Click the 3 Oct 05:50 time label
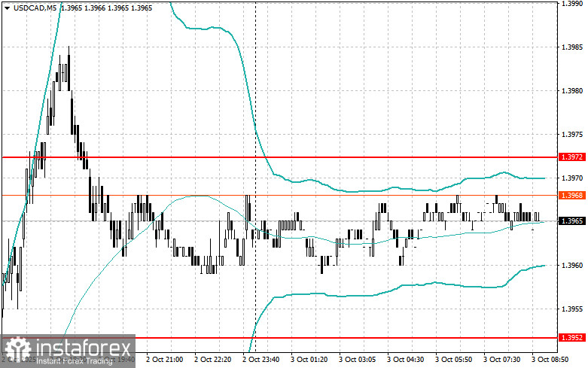588x368 pixels. pyautogui.click(x=453, y=360)
